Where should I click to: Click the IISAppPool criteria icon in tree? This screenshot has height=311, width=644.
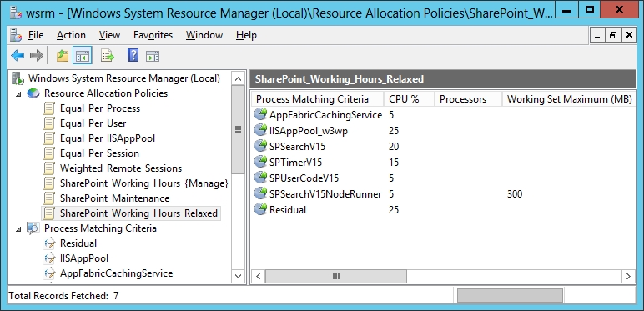click(x=49, y=258)
